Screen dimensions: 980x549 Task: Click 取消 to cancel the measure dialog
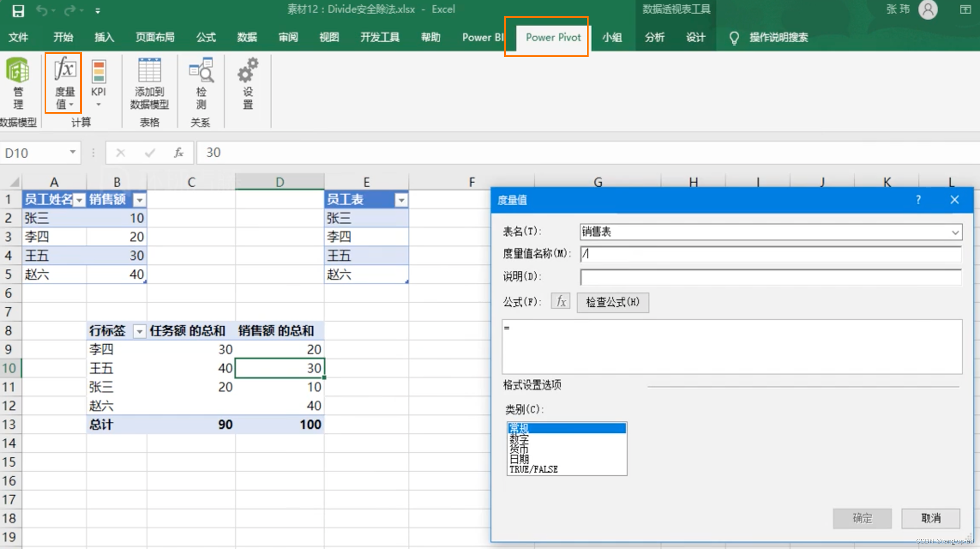click(931, 518)
